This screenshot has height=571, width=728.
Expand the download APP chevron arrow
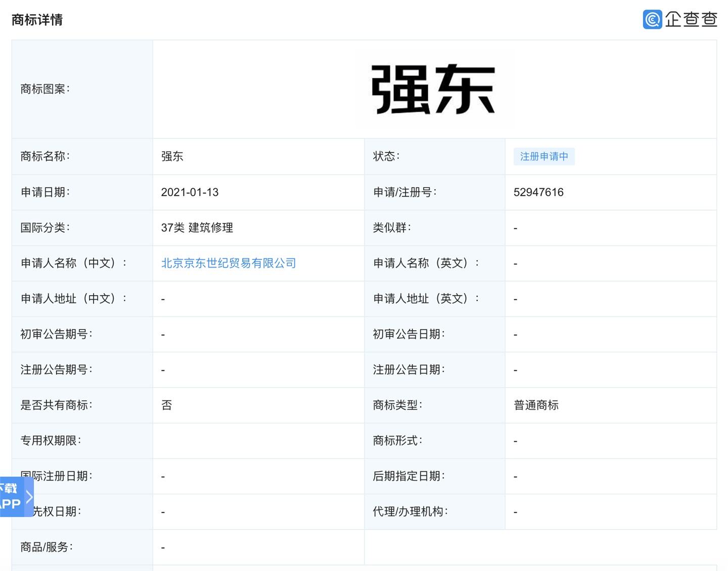coord(29,497)
